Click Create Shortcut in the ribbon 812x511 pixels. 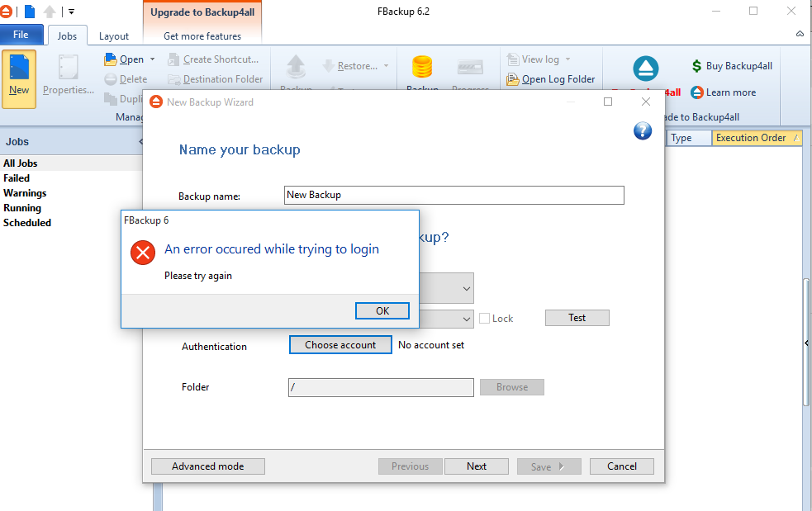coord(213,59)
